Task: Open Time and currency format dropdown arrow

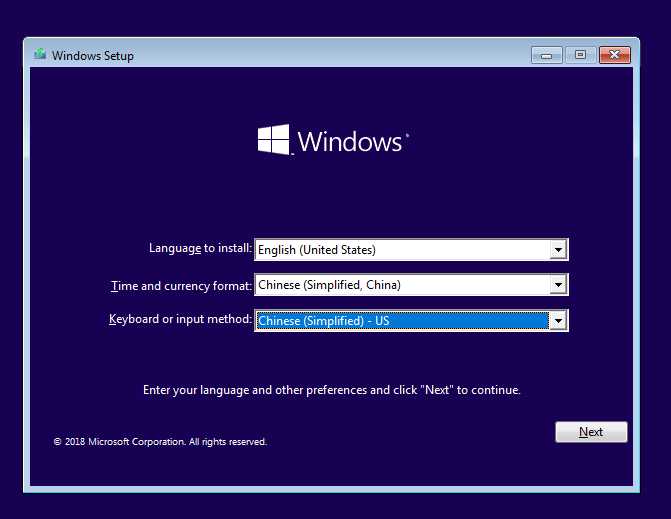Action: click(558, 285)
